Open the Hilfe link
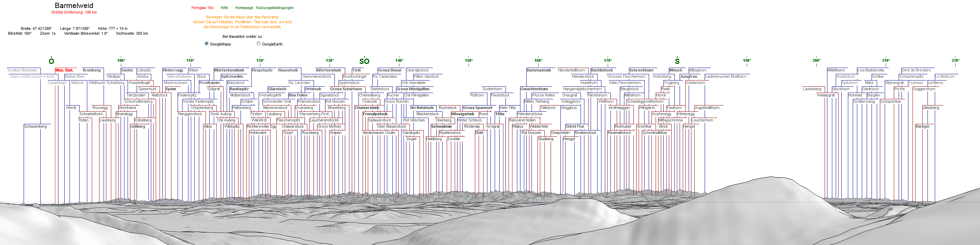Image resolution: width=980 pixels, height=245 pixels. click(x=225, y=8)
